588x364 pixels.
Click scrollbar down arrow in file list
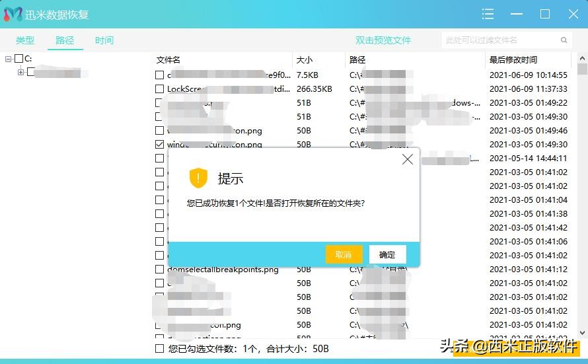(x=582, y=333)
